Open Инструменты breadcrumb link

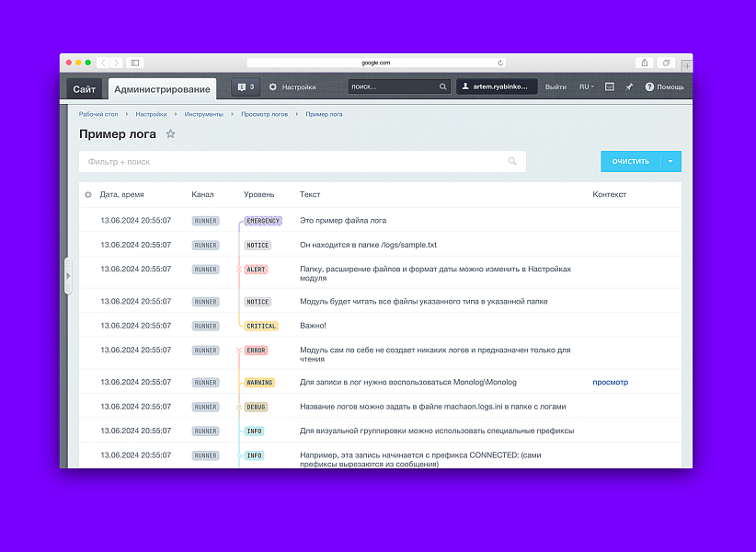203,114
